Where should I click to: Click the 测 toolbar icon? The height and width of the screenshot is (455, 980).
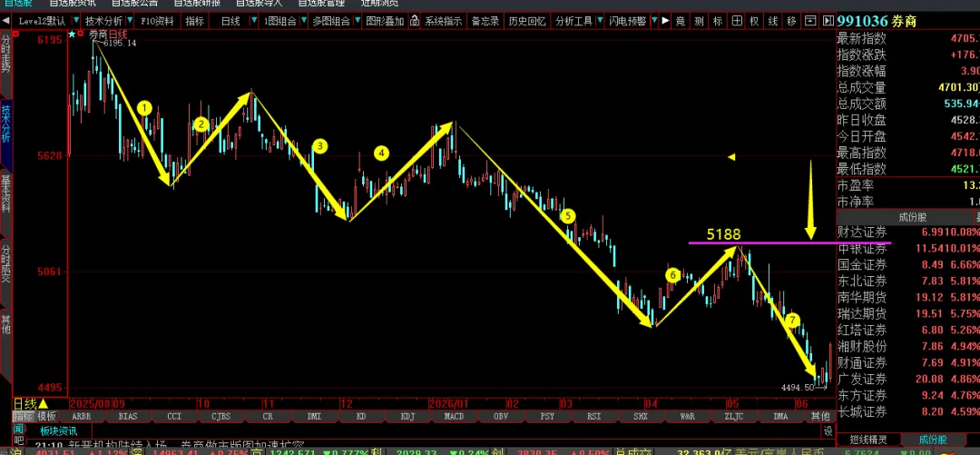pos(700,21)
